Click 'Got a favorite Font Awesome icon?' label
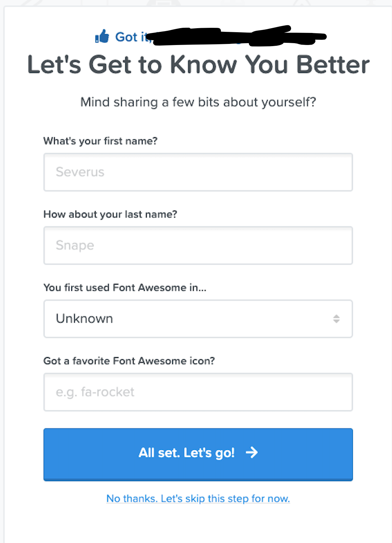Screen dimensions: 392x543 pyautogui.click(x=129, y=361)
